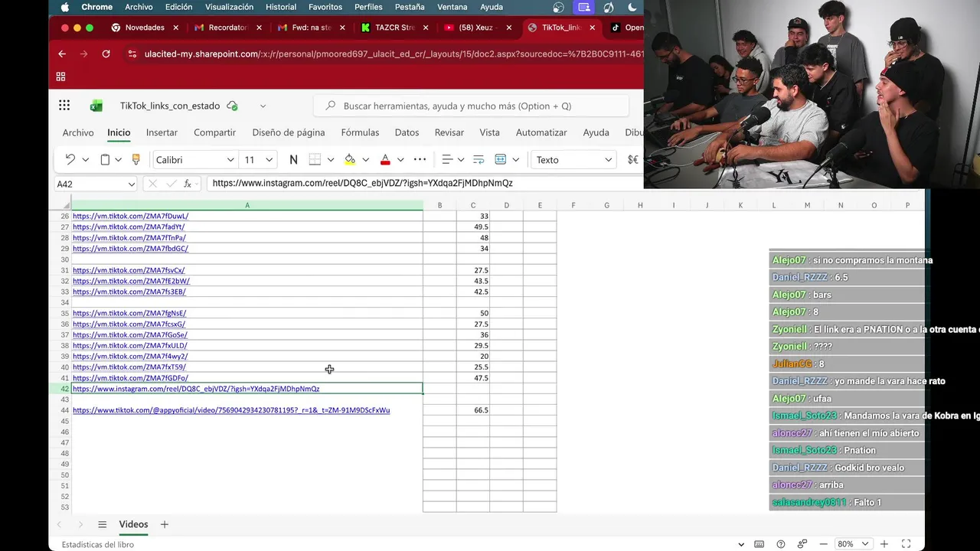Click the zoom in plus icon
Image resolution: width=980 pixels, height=551 pixels.
(884, 544)
